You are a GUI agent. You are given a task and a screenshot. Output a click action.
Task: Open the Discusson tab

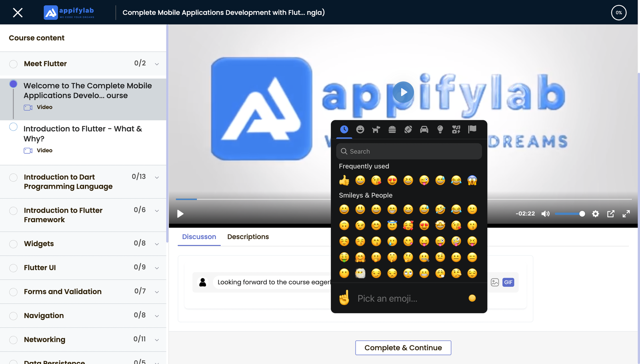pos(199,237)
